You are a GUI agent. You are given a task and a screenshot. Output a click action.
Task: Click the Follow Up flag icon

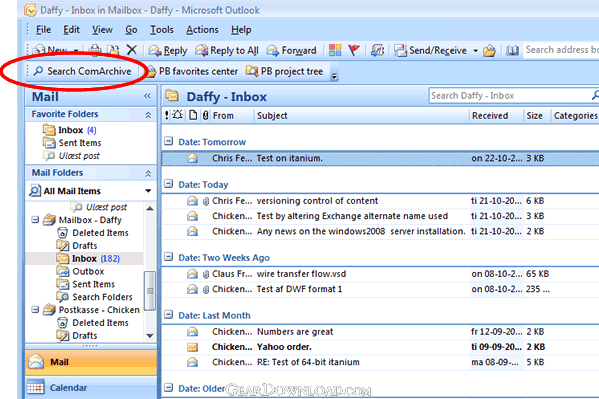click(354, 50)
